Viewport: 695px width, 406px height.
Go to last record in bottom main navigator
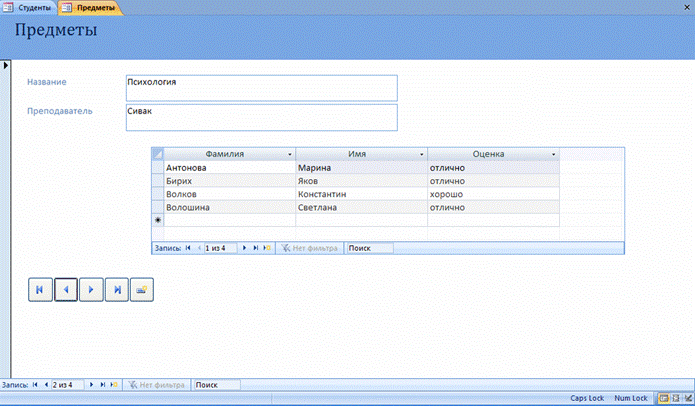click(103, 385)
